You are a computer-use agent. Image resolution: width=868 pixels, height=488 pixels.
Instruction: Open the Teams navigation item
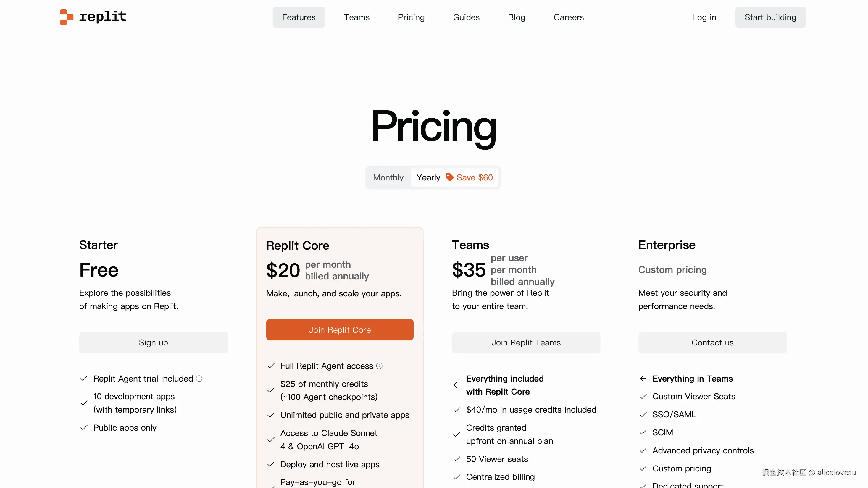tap(356, 17)
